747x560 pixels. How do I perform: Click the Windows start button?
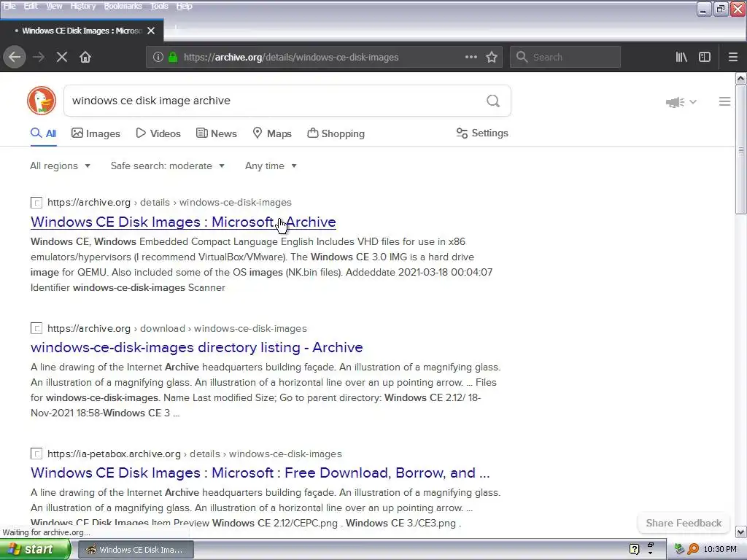coord(34,550)
